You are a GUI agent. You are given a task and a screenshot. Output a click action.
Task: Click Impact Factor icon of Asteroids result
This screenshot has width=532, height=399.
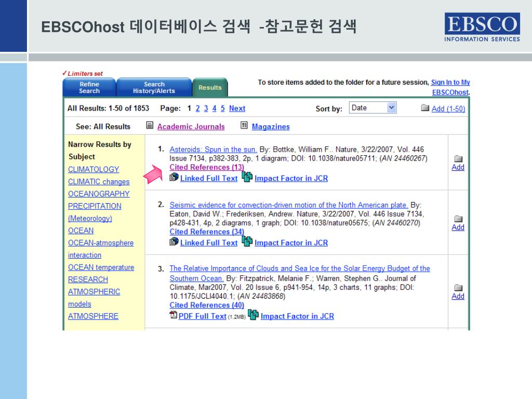point(247,177)
